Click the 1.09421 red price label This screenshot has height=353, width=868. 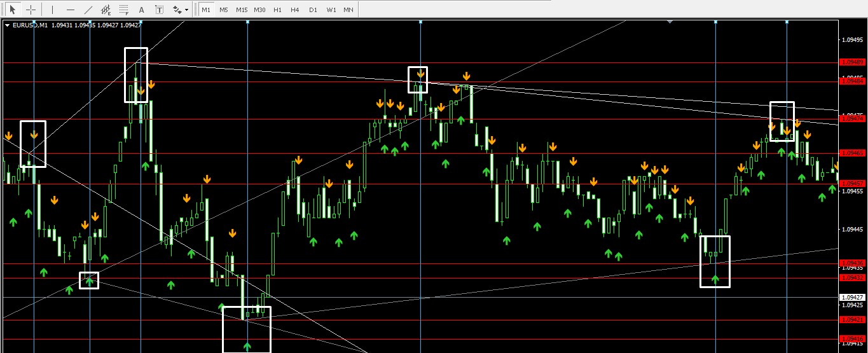(x=852, y=319)
